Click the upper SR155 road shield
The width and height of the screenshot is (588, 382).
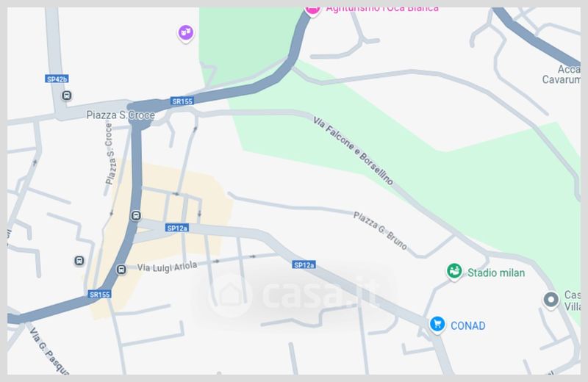click(182, 101)
